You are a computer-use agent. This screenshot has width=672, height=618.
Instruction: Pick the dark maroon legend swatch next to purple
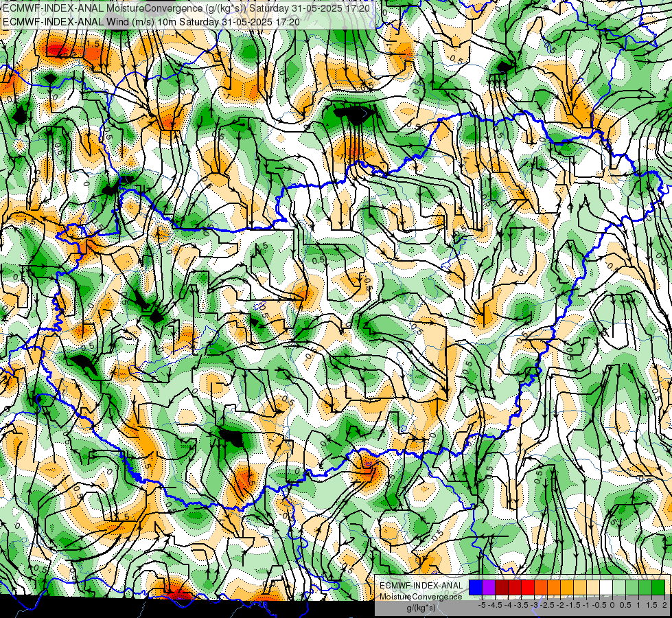(502, 587)
